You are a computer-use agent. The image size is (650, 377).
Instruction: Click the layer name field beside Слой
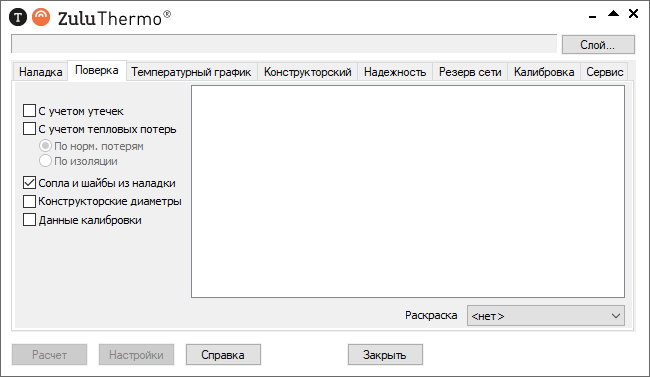point(284,44)
